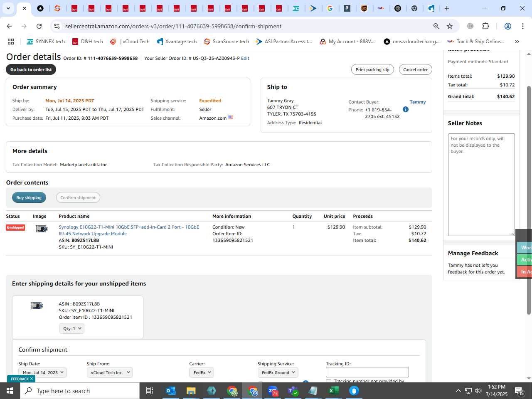Click the page vertical scrollbar
532x399 pixels.
coord(529,199)
